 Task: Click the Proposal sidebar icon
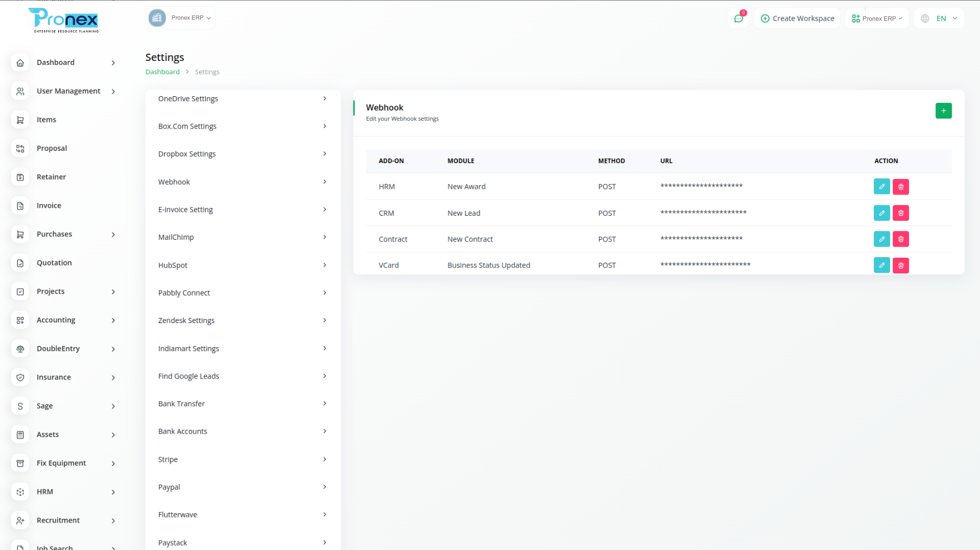(x=20, y=148)
